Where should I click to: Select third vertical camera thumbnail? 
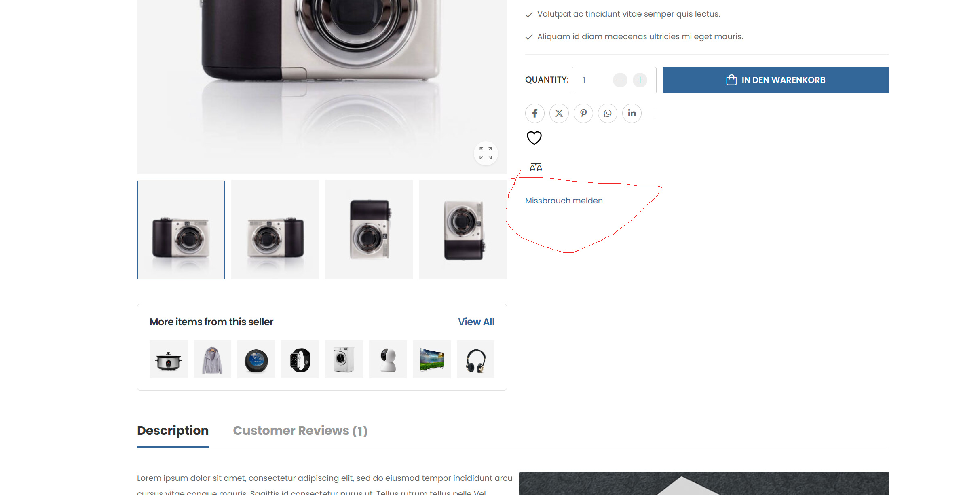click(x=369, y=230)
